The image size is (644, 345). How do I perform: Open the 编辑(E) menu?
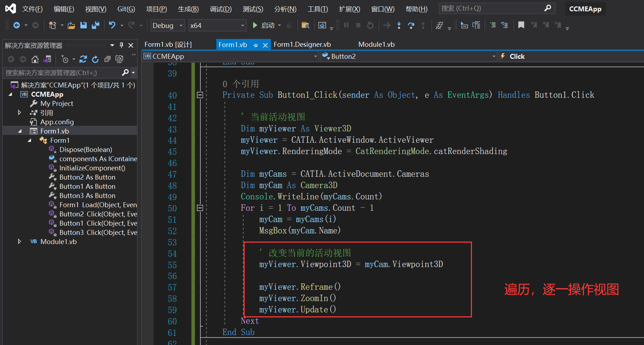tap(64, 9)
